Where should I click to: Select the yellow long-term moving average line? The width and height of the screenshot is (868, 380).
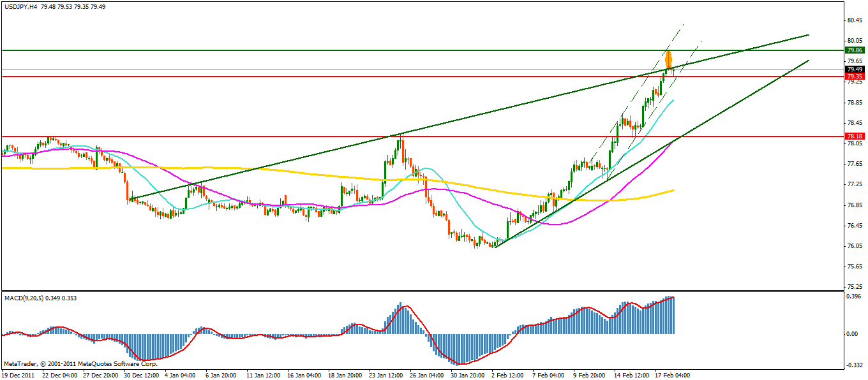(255, 169)
